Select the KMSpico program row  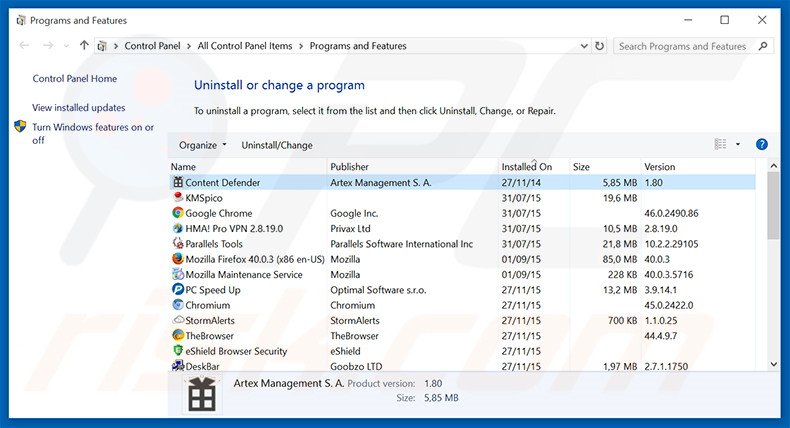462,198
